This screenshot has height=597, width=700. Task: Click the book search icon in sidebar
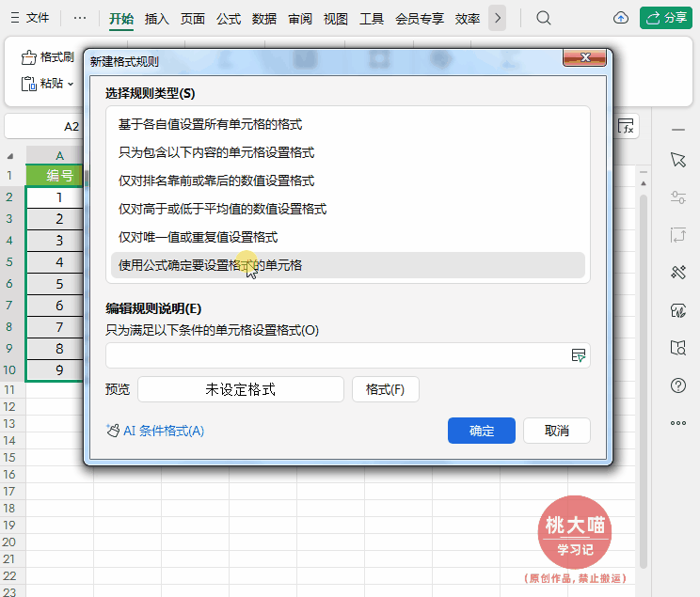(678, 348)
